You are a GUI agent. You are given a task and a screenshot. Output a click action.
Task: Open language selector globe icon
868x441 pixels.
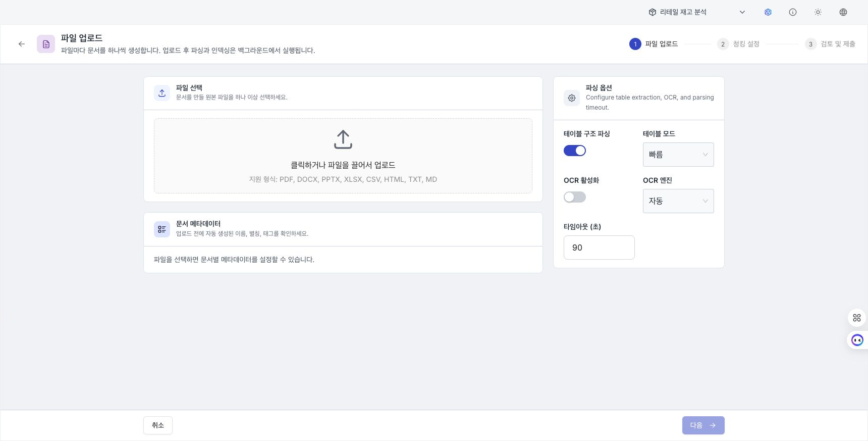843,12
